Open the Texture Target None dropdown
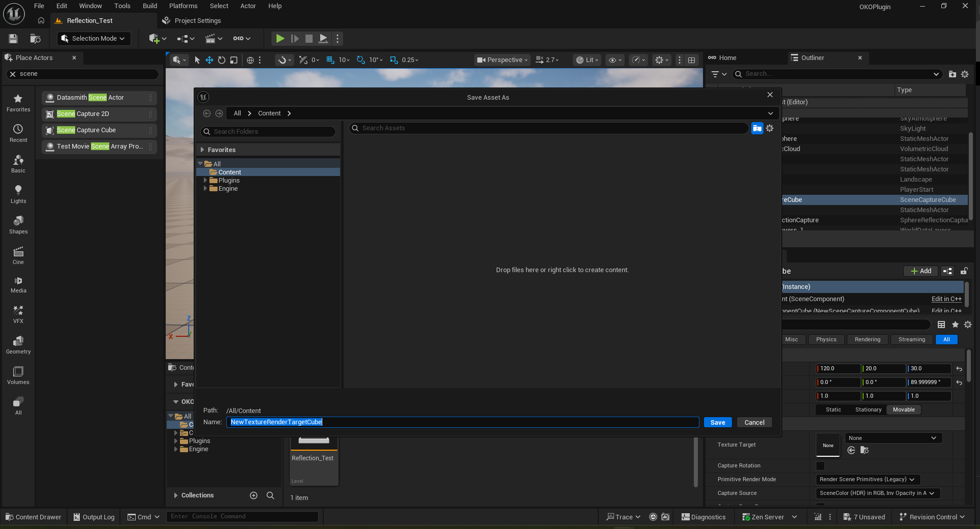 point(894,438)
